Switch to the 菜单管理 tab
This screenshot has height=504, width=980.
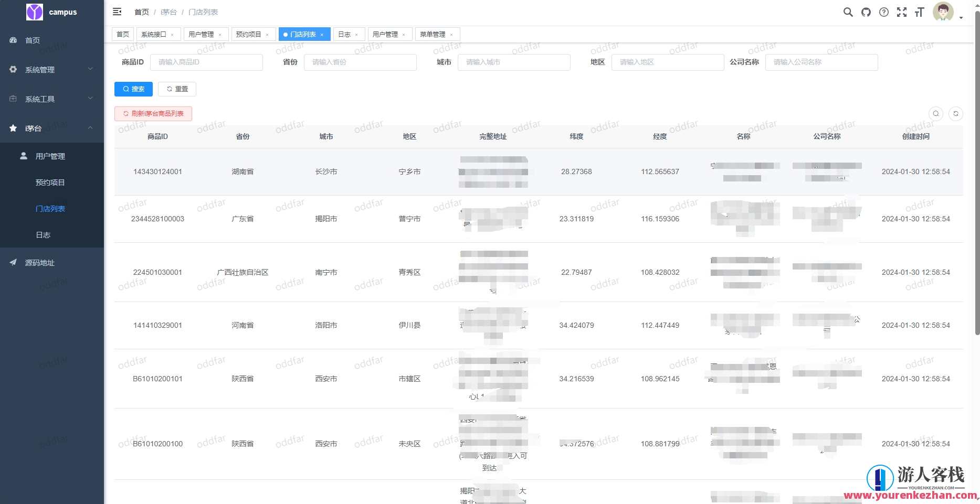pyautogui.click(x=433, y=35)
